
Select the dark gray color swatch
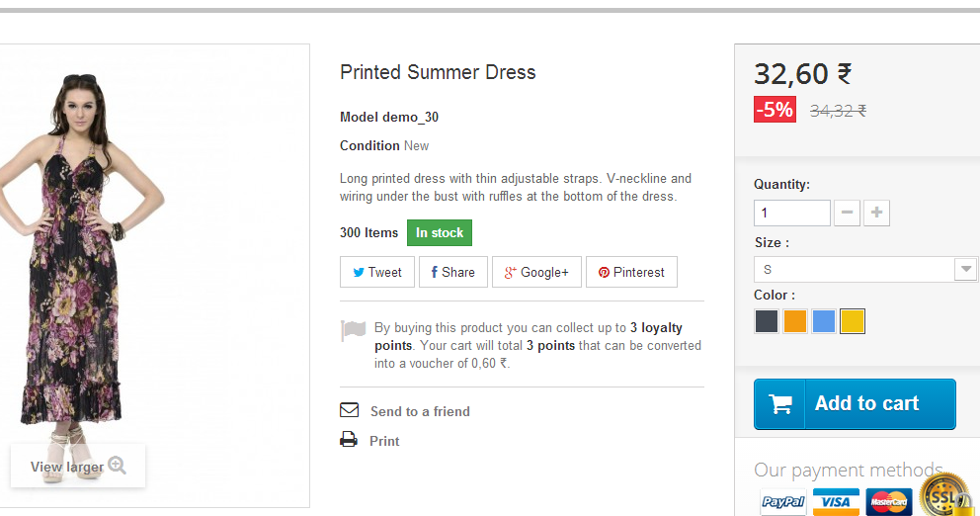[x=767, y=321]
